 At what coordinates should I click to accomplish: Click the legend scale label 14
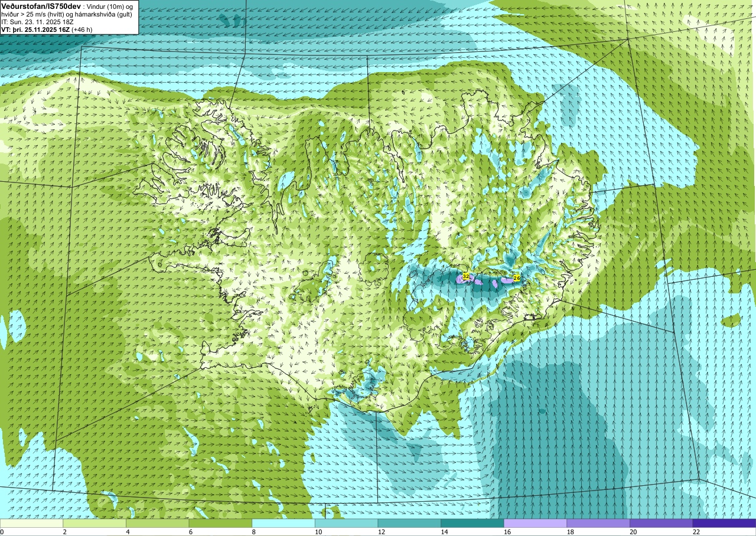click(x=444, y=532)
